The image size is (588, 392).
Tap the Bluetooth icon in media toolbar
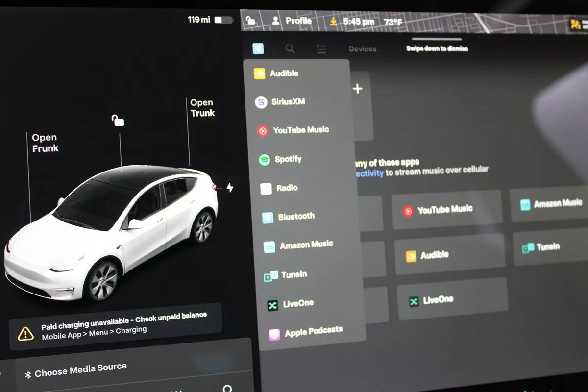pyautogui.click(x=258, y=49)
